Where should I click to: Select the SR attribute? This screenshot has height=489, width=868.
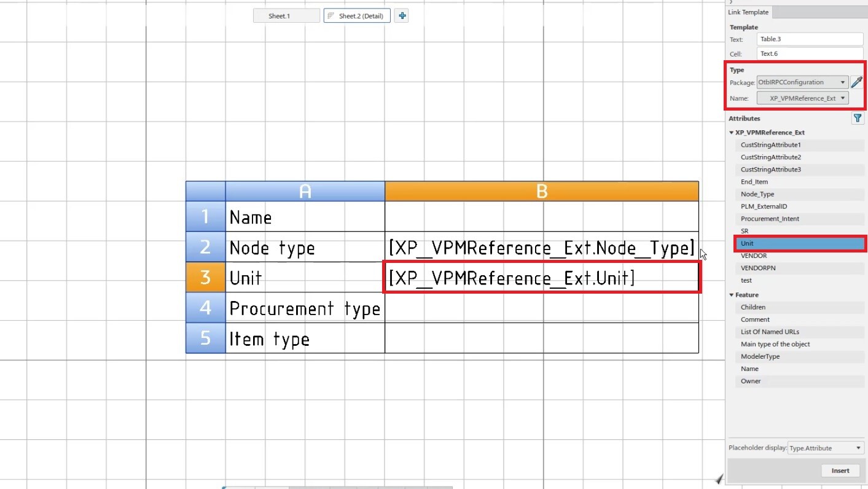799,231
